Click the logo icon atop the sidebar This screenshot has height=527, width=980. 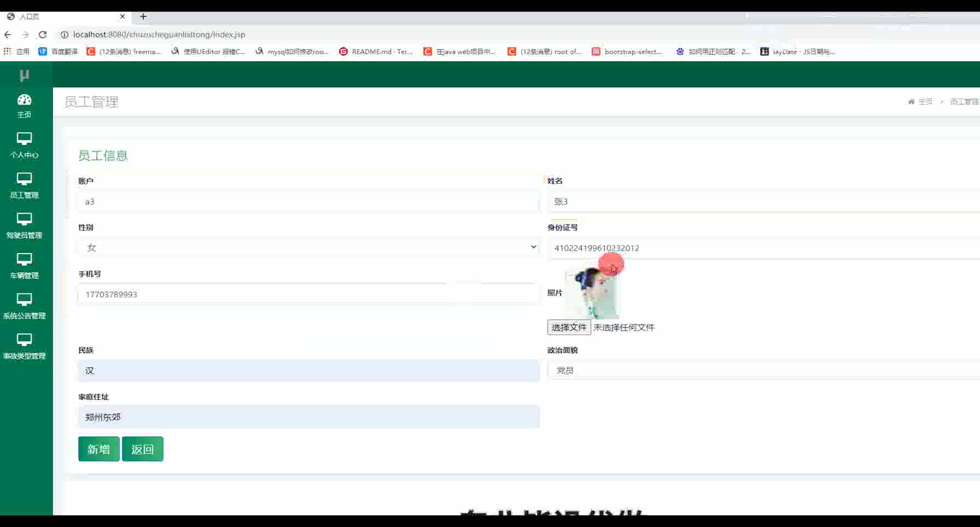coord(24,75)
